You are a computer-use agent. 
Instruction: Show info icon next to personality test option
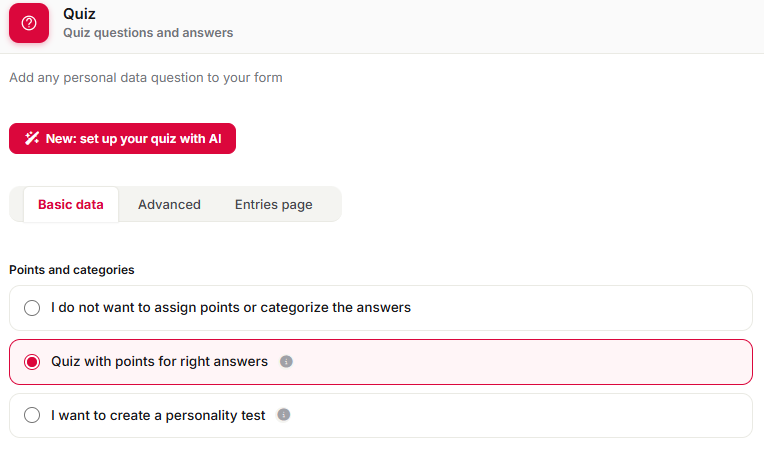point(284,415)
